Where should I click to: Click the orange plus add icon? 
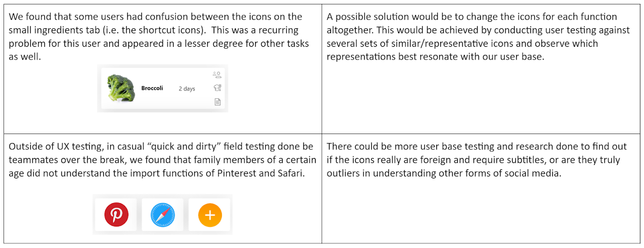pyautogui.click(x=210, y=215)
